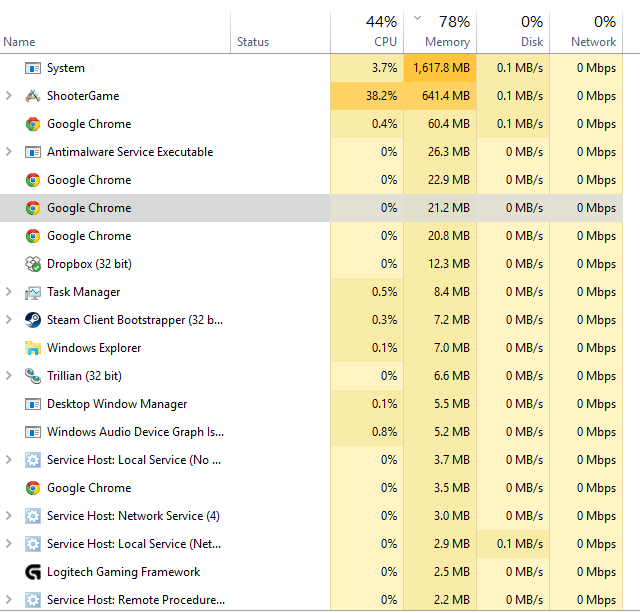The width and height of the screenshot is (640, 613).
Task: Click the 12.3 MB memory value
Action: point(449,264)
